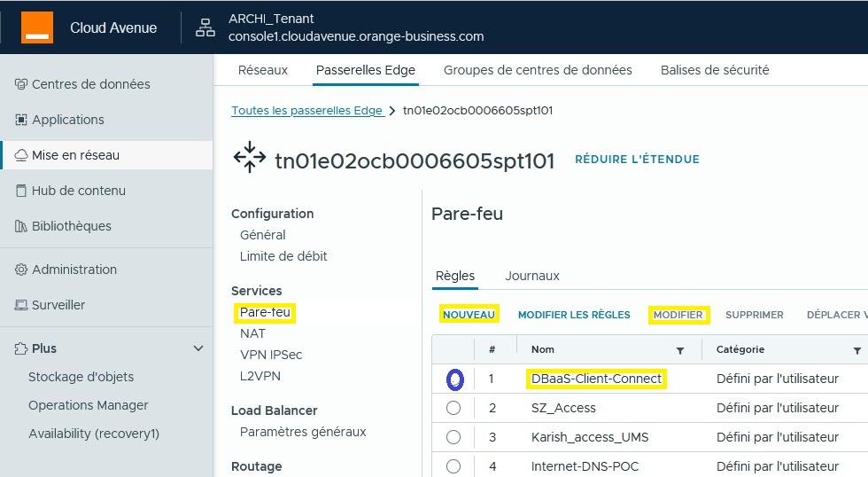Click the Administration gear icon
The height and width of the screenshot is (477, 868).
[x=21, y=270]
